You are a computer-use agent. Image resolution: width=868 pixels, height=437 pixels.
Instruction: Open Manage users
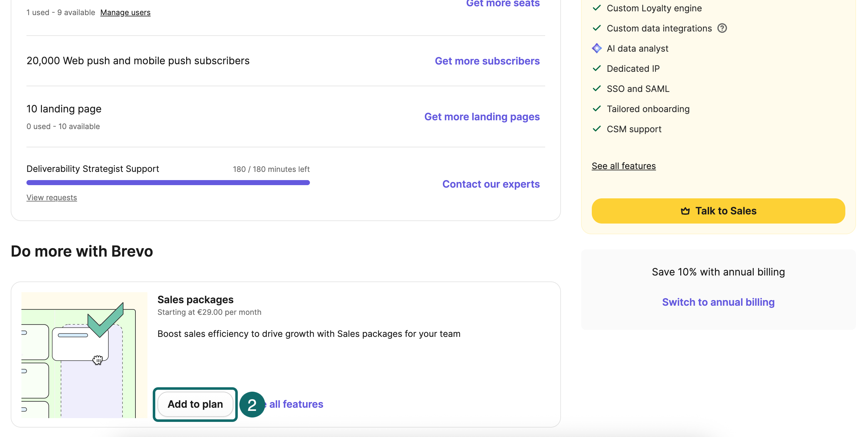pyautogui.click(x=125, y=13)
